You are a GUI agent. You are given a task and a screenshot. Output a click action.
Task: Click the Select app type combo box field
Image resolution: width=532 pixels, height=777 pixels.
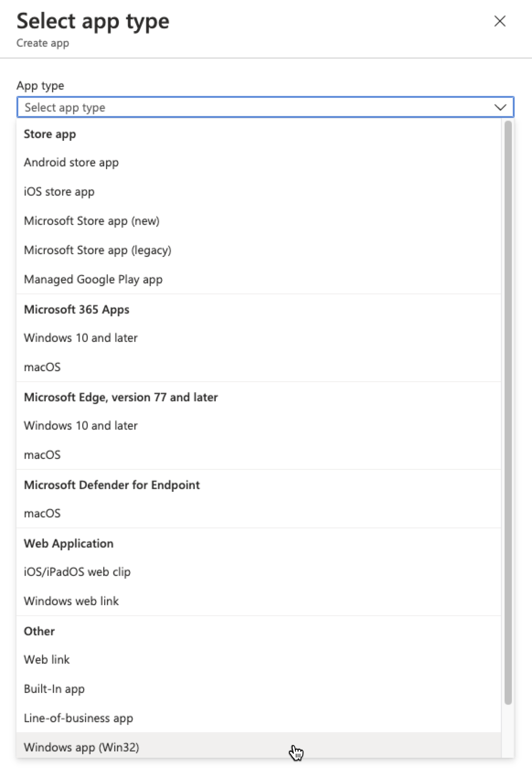(265, 107)
